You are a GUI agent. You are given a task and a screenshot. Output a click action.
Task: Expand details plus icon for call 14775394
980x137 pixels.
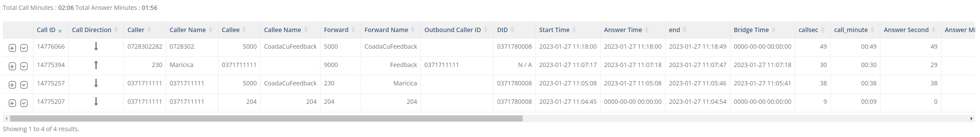point(12,66)
